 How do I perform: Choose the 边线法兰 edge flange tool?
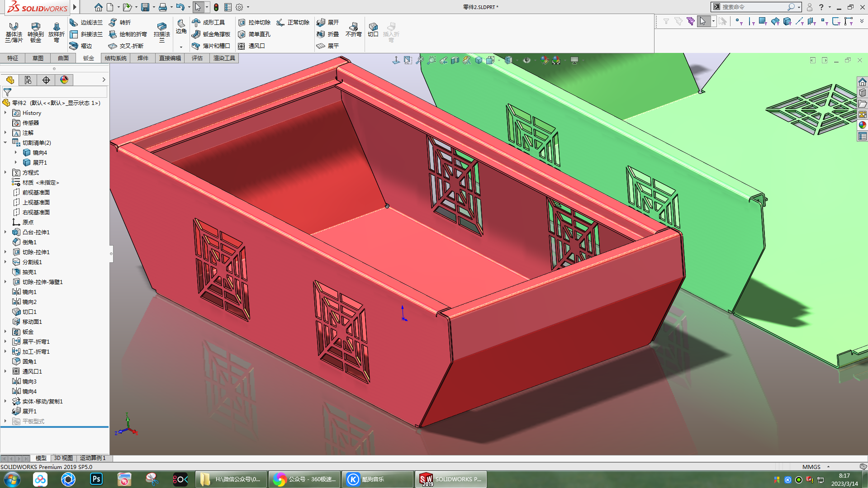(86, 22)
